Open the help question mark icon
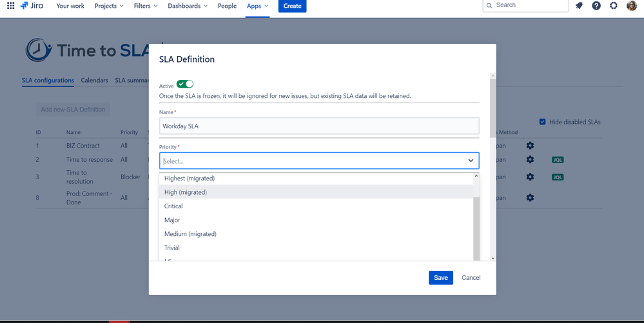This screenshot has width=644, height=323. point(596,6)
